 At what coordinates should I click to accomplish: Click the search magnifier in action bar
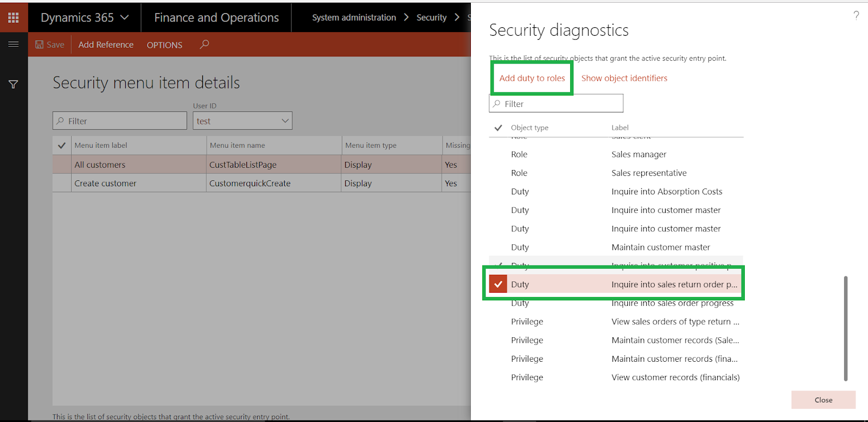(205, 45)
